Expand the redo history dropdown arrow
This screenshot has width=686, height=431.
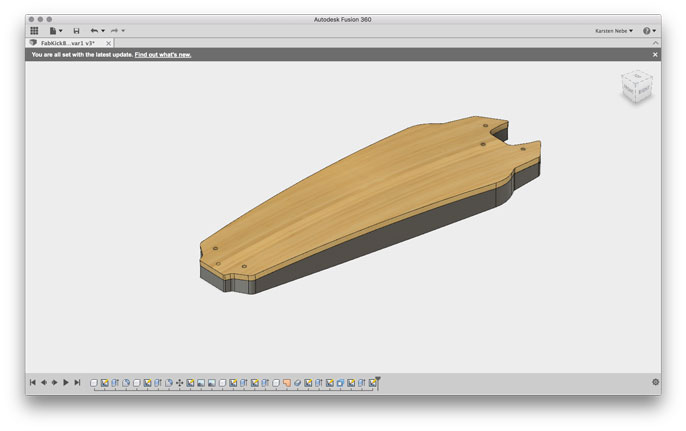coord(123,31)
